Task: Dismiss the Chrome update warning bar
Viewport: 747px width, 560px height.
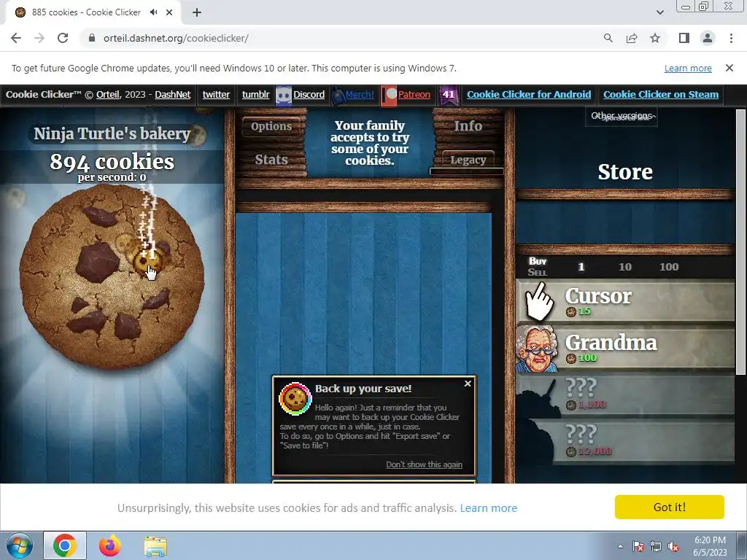Action: tap(729, 68)
